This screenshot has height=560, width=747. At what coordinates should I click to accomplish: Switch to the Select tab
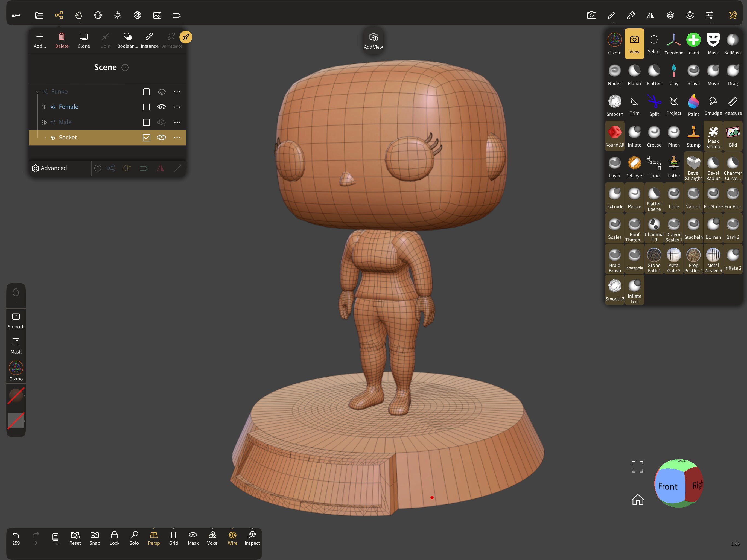pos(654,43)
